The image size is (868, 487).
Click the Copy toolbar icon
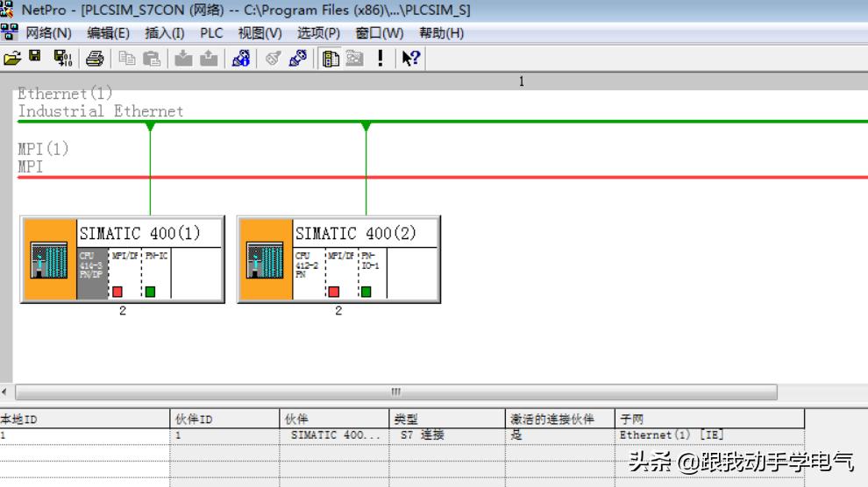[127, 58]
